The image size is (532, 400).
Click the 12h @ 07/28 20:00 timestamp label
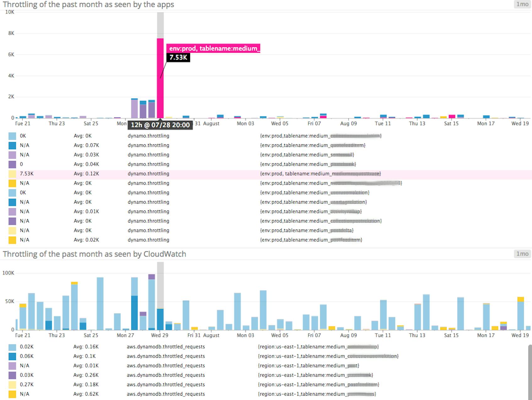160,125
